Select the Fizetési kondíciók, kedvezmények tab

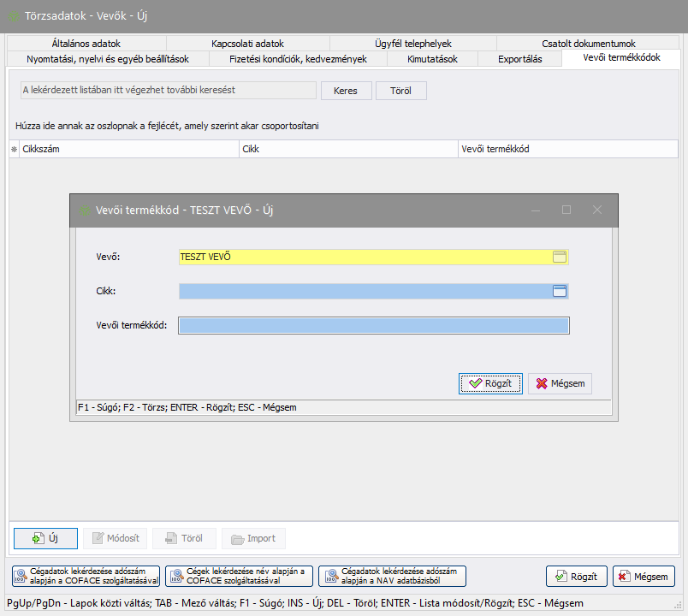pyautogui.click(x=298, y=59)
